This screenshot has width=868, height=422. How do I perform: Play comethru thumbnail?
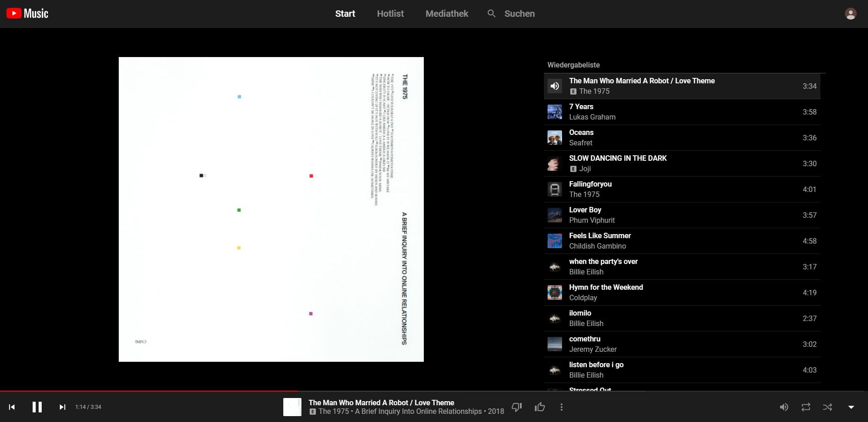pyautogui.click(x=555, y=344)
